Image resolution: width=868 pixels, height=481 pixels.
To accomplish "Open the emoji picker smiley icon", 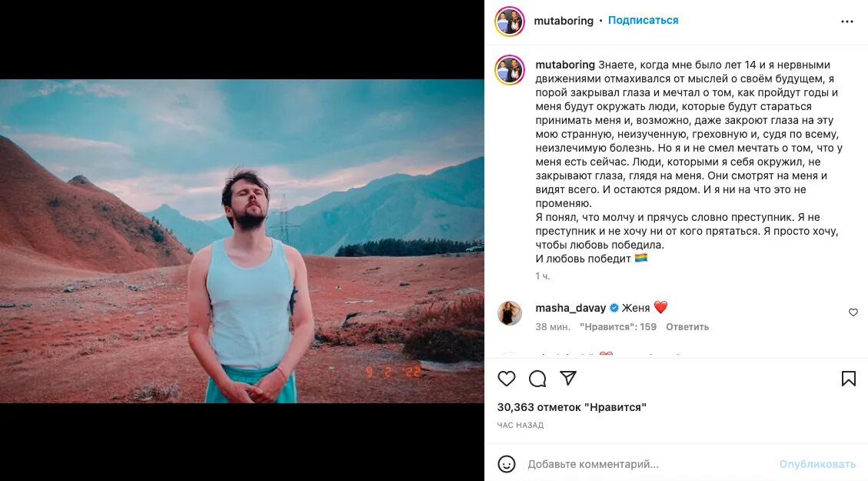I will (507, 464).
